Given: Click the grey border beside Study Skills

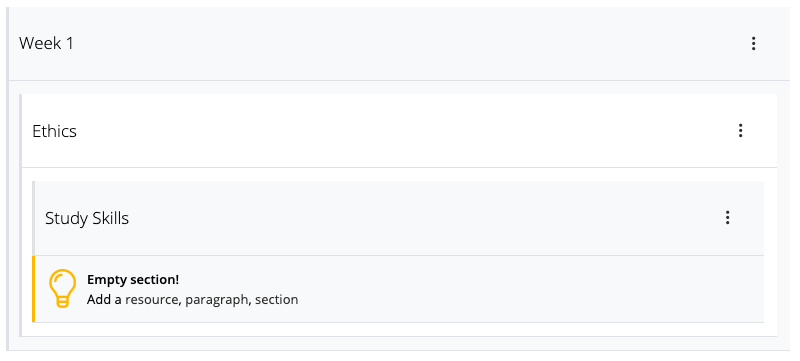Looking at the screenshot, I should pos(33,218).
